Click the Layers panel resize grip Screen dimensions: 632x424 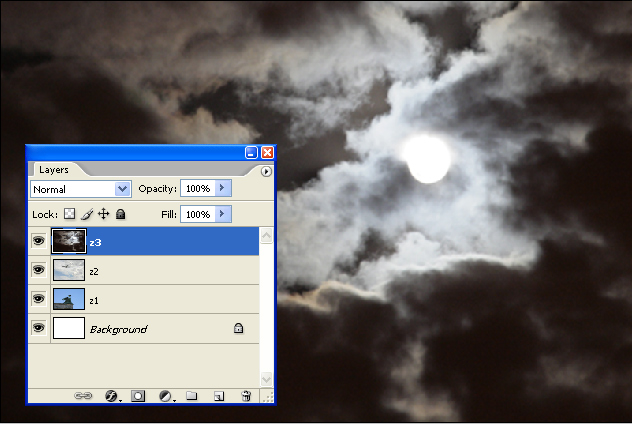(x=268, y=397)
